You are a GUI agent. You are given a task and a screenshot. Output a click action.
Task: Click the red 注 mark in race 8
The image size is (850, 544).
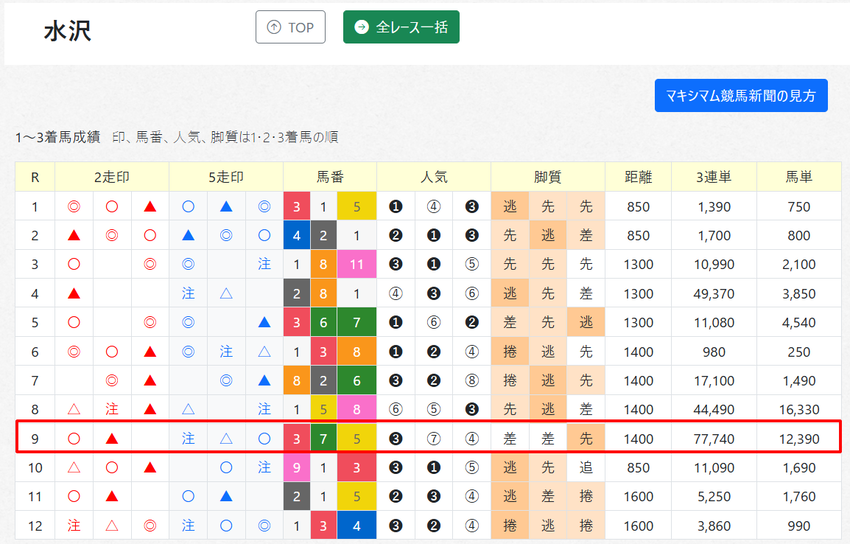(x=112, y=409)
